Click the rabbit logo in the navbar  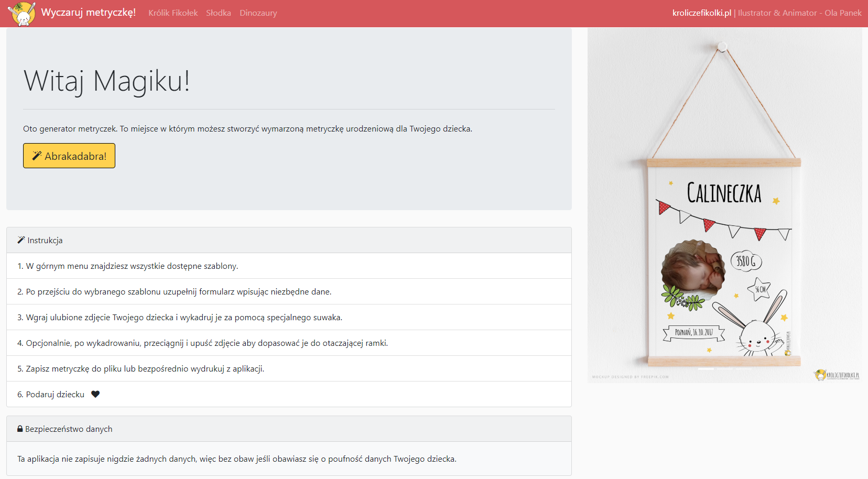coord(21,14)
